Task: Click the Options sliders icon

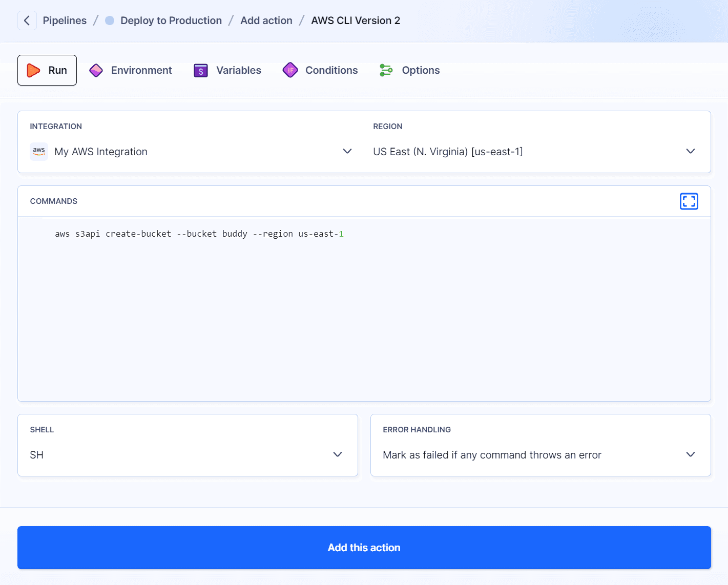Action: coord(386,70)
